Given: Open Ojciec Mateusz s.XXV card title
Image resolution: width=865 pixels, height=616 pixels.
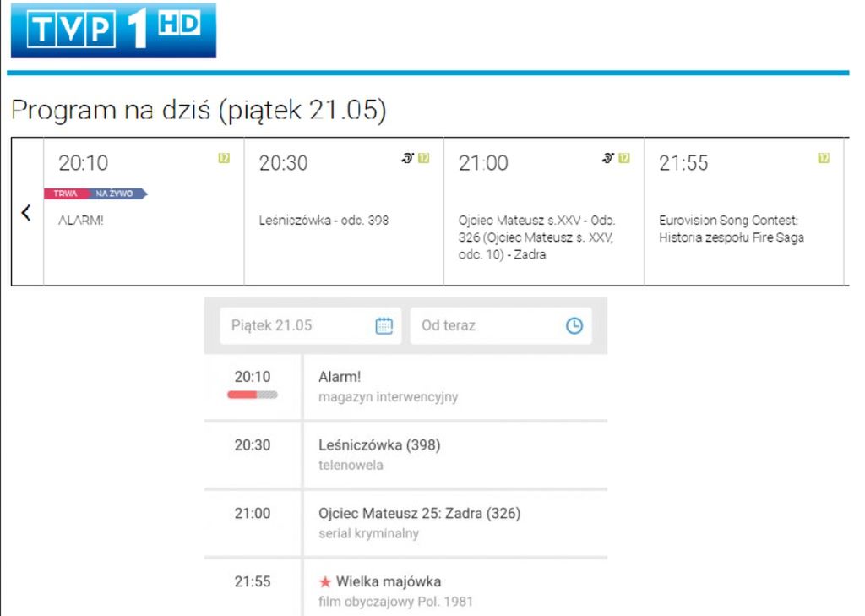Looking at the screenshot, I should (x=536, y=237).
